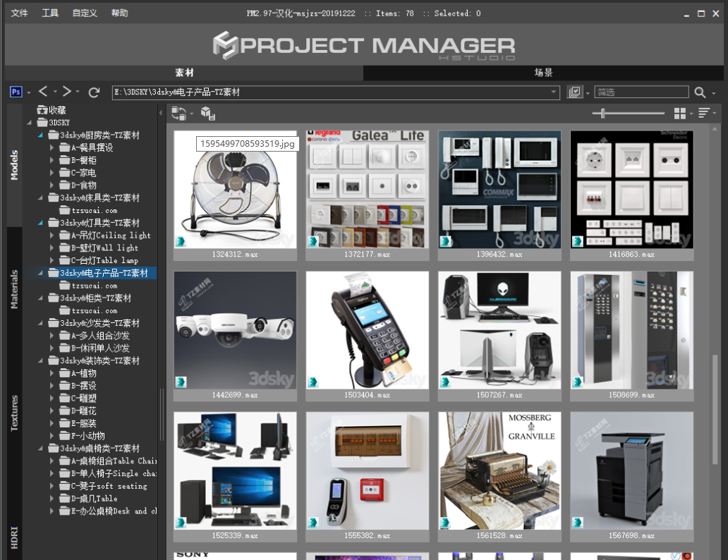Screen dimensions: 728x560
Task: Select the F-小动物 folder
Action: pos(82,436)
